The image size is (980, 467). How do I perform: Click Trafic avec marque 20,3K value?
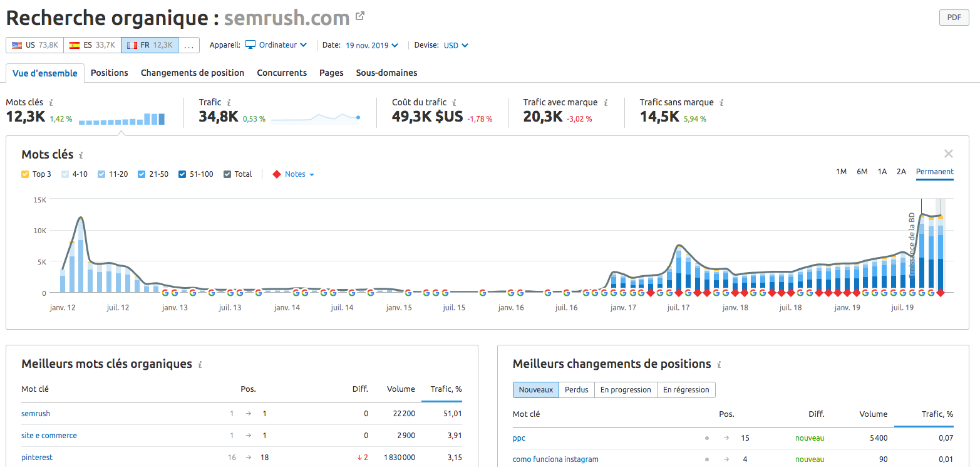(543, 117)
